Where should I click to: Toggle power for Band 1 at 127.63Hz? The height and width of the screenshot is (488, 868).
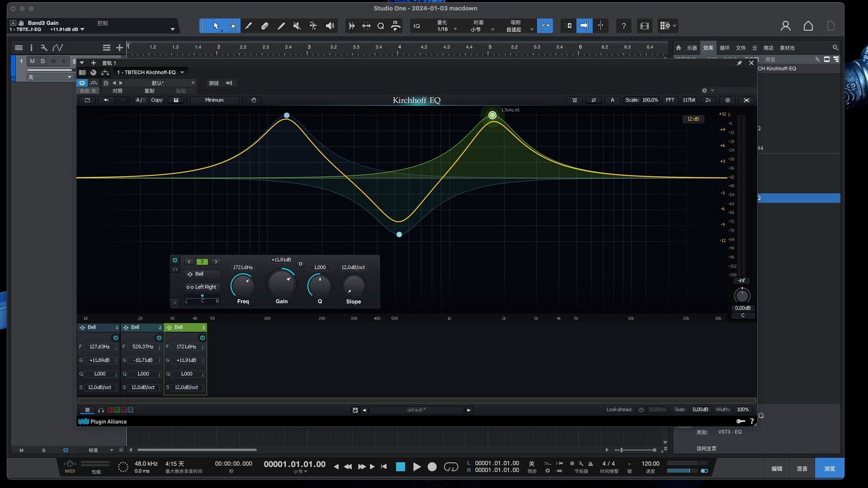[x=115, y=338]
